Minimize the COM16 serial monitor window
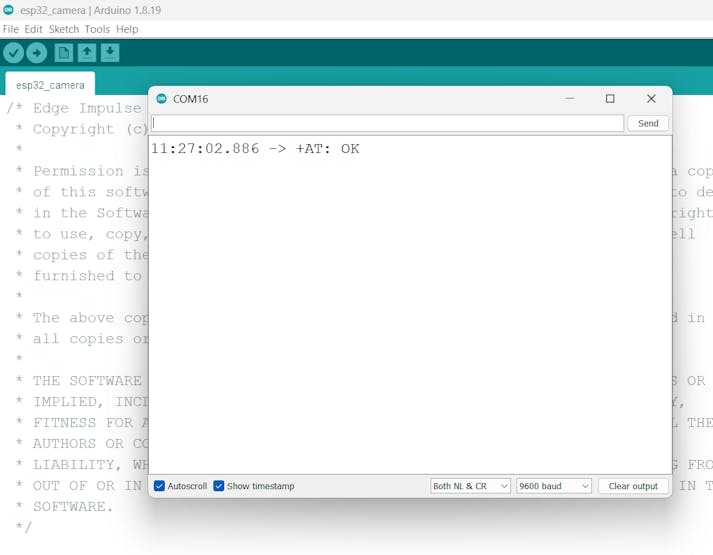713x555 pixels. tap(569, 99)
